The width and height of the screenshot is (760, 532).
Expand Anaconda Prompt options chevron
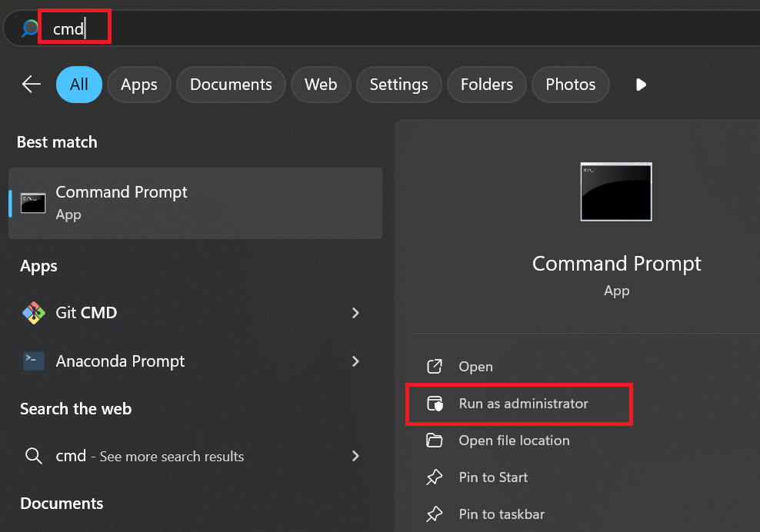[355, 361]
